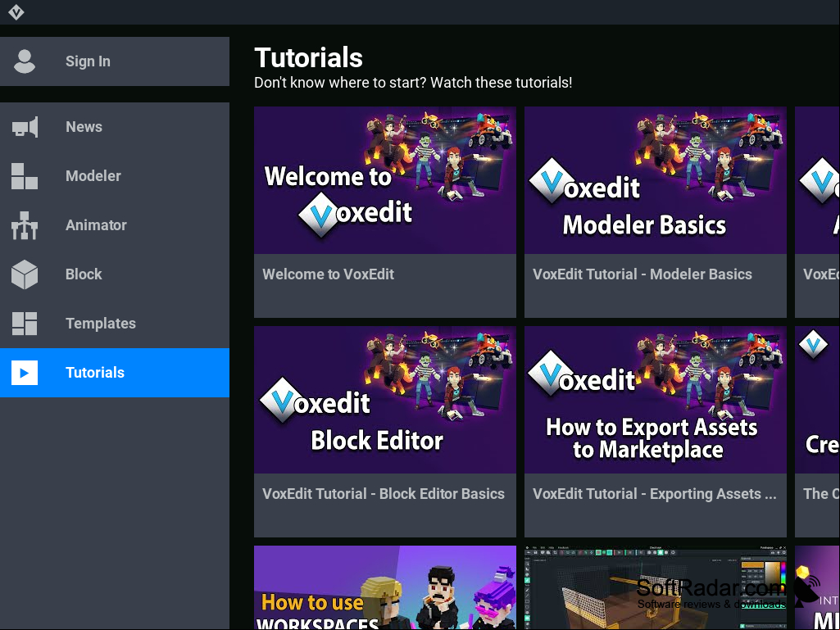This screenshot has height=630, width=840.
Task: Click the 'Tutorials' page heading
Action: click(x=309, y=58)
